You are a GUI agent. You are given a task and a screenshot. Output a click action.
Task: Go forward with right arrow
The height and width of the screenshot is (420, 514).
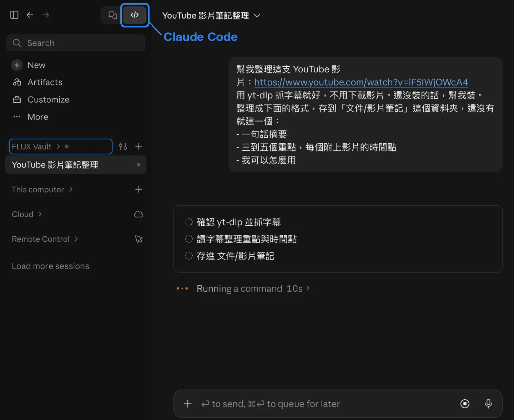(x=46, y=15)
